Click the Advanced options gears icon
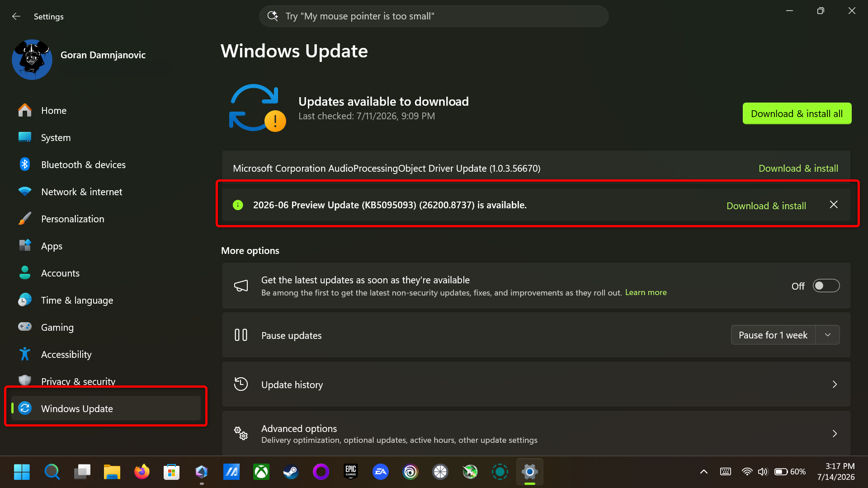 241,433
